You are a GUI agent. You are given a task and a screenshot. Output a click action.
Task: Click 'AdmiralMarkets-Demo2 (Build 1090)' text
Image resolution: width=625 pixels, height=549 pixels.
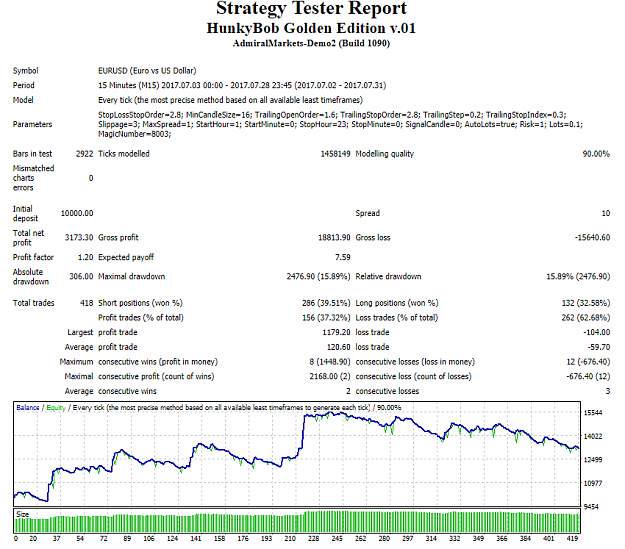point(311,43)
